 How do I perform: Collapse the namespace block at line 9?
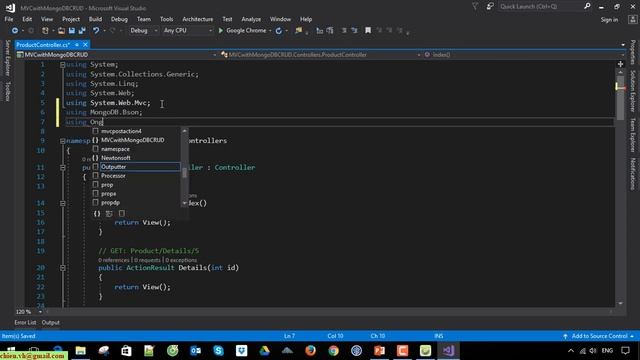(62, 141)
